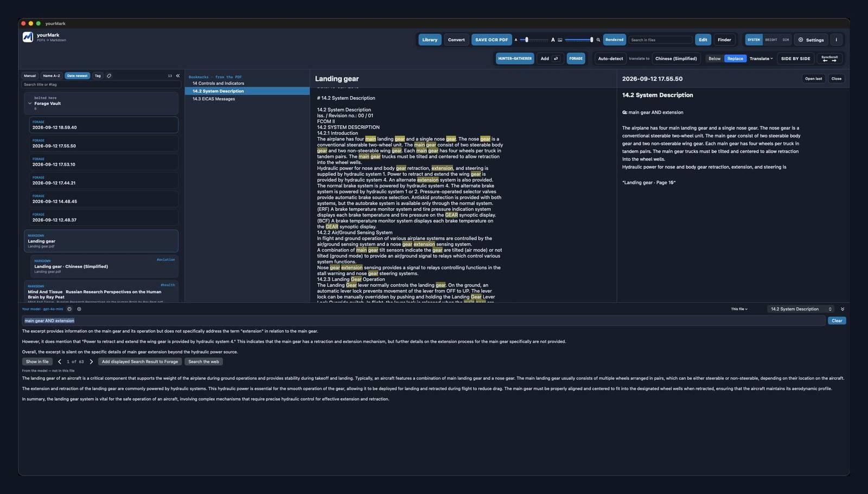Collapse the library sidebar with double chevron
Image resolution: width=868 pixels, height=494 pixels.
[177, 76]
